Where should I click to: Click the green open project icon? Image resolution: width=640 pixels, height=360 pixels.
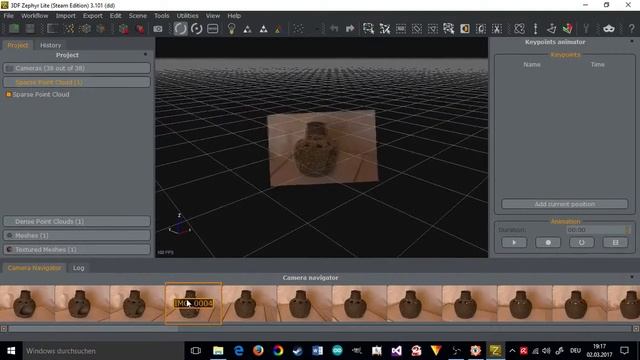pos(14,29)
